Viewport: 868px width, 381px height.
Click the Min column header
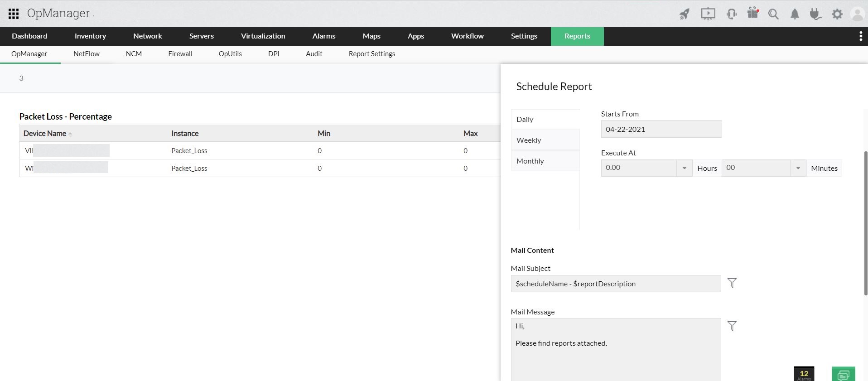point(324,133)
